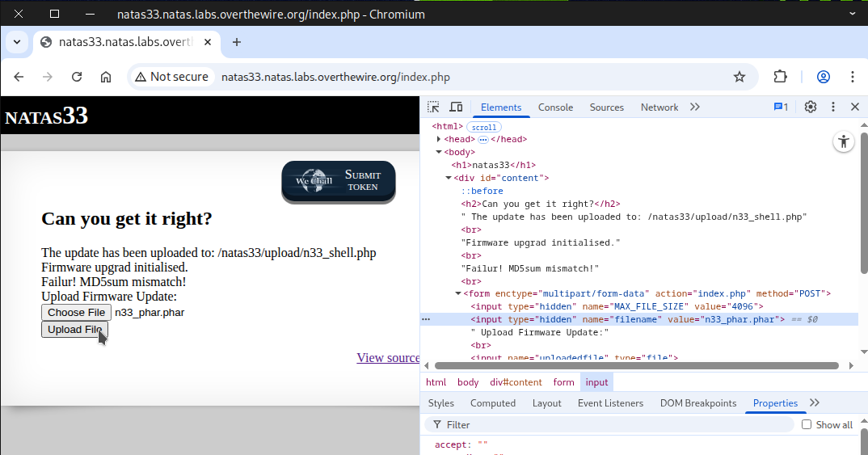This screenshot has height=455, width=868.
Task: Click the inspect element picker icon
Action: tap(433, 107)
